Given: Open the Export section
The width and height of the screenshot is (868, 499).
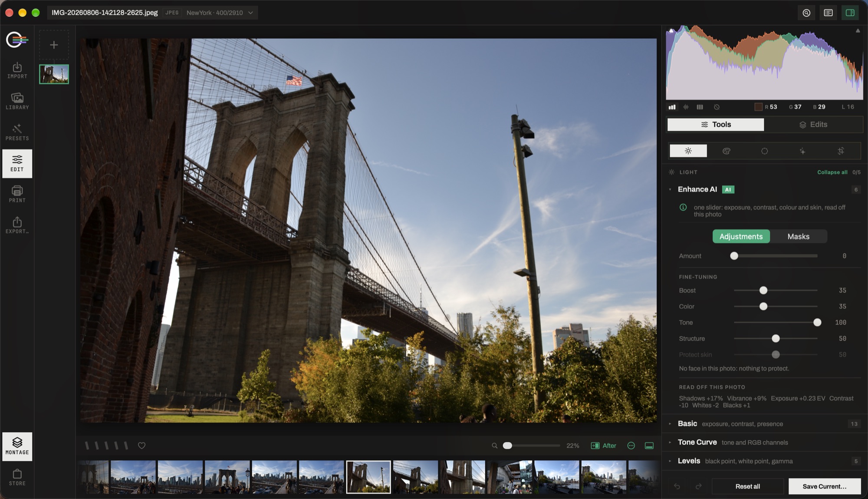Looking at the screenshot, I should [x=17, y=226].
